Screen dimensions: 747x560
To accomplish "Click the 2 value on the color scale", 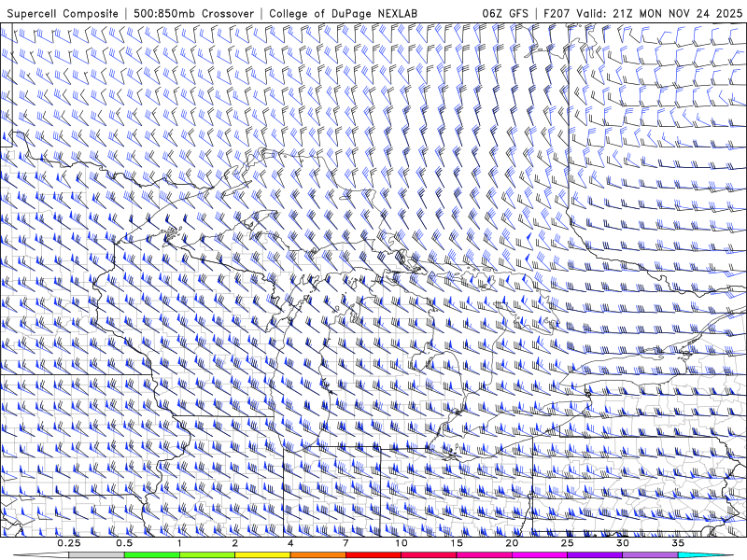I will coord(235,543).
